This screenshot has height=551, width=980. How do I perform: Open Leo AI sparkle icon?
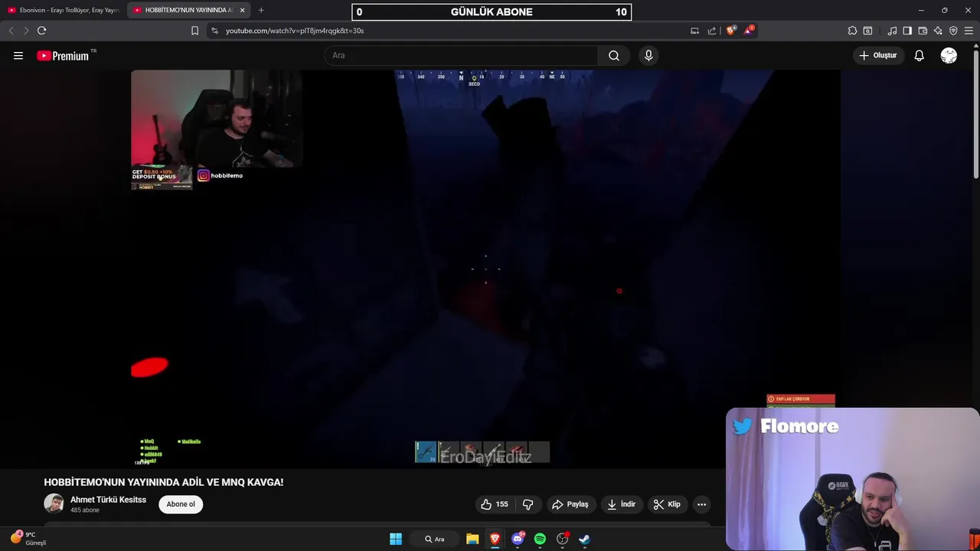point(938,31)
